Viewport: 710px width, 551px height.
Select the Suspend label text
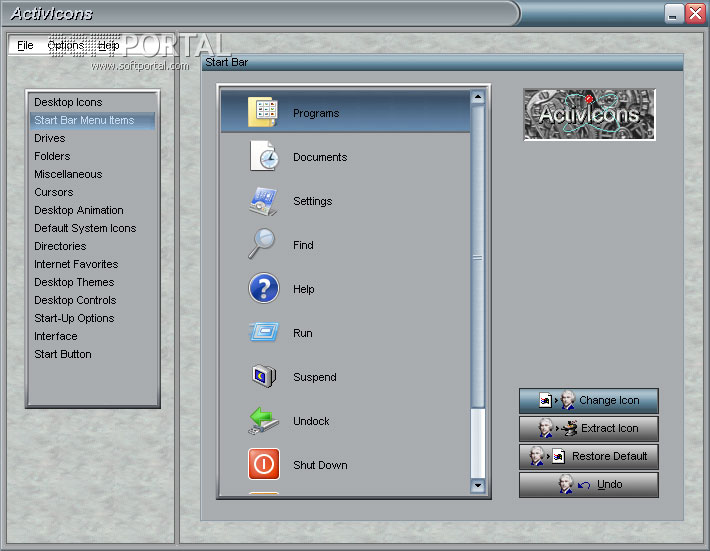(315, 377)
